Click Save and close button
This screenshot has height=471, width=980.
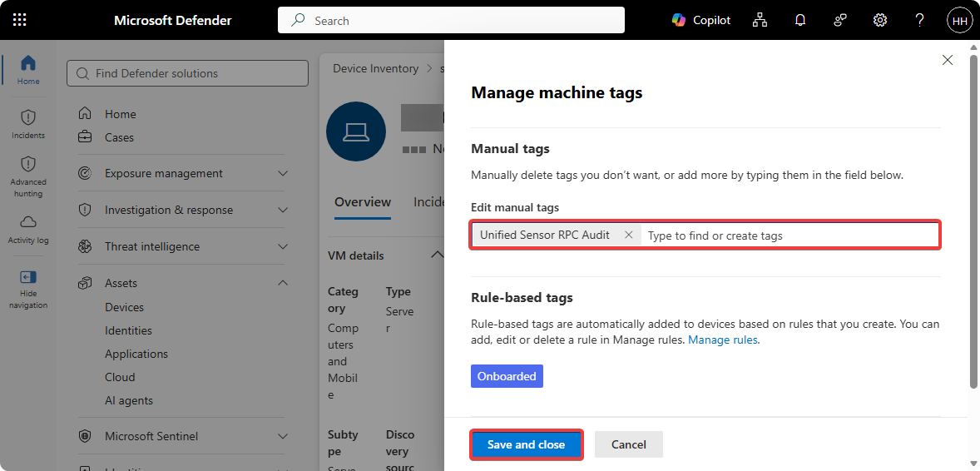(527, 444)
